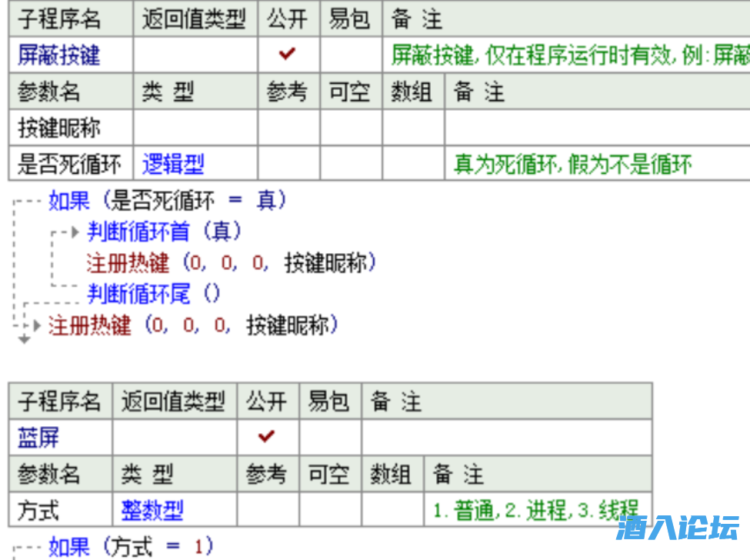Image resolution: width=750 pixels, height=560 pixels.
Task: Click the 是否死循环 parameter name cell
Action: click(x=70, y=164)
